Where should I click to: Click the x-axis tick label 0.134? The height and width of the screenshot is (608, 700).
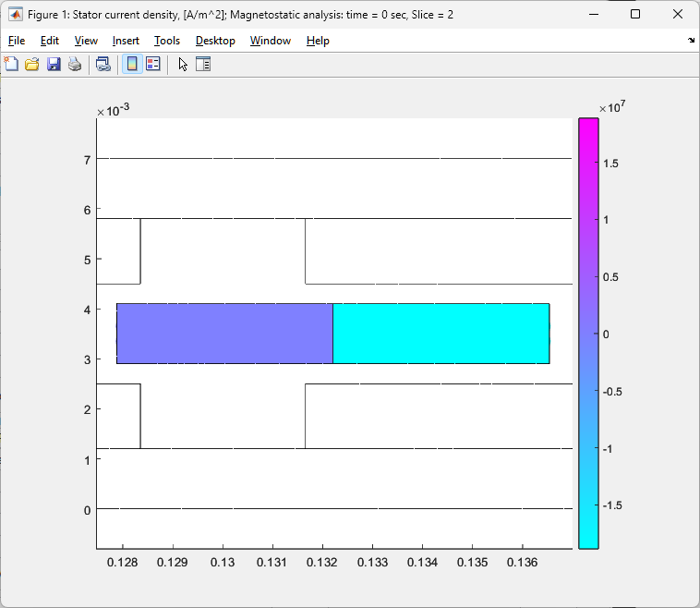(x=422, y=563)
